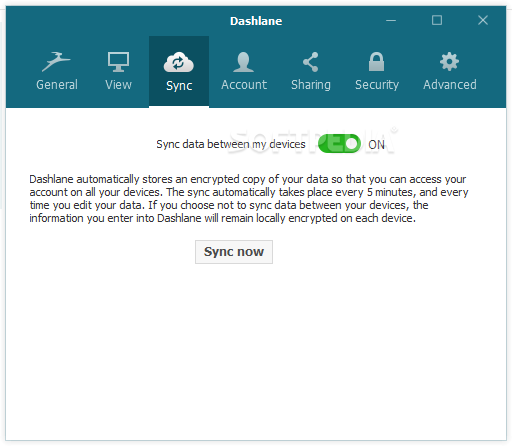512x446 pixels.
Task: Open the Account settings tab
Action: [x=244, y=72]
